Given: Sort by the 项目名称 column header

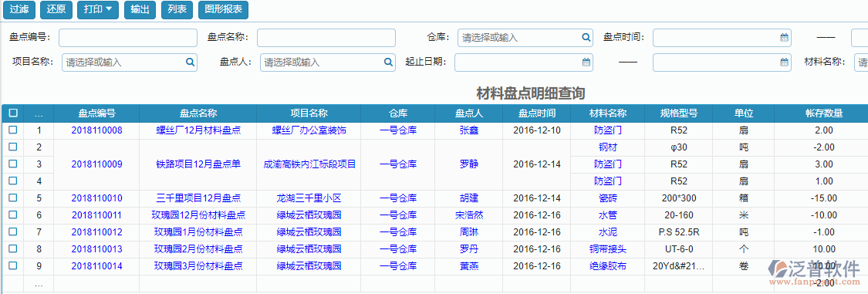Looking at the screenshot, I should click(x=309, y=113).
